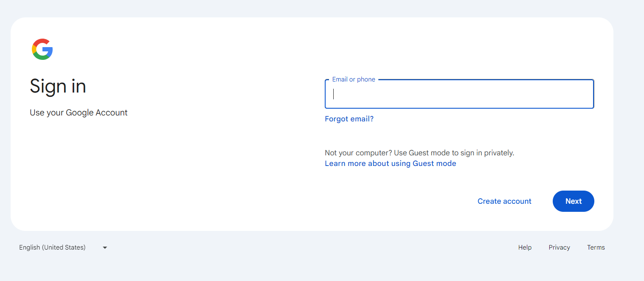Open the English (United States) language selector
Image resolution: width=644 pixels, height=281 pixels.
(53, 247)
